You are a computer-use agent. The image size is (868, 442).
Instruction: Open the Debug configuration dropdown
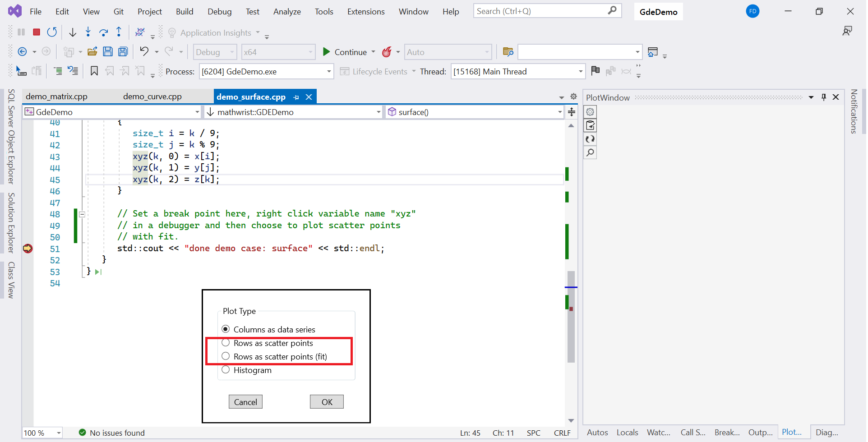pos(215,52)
